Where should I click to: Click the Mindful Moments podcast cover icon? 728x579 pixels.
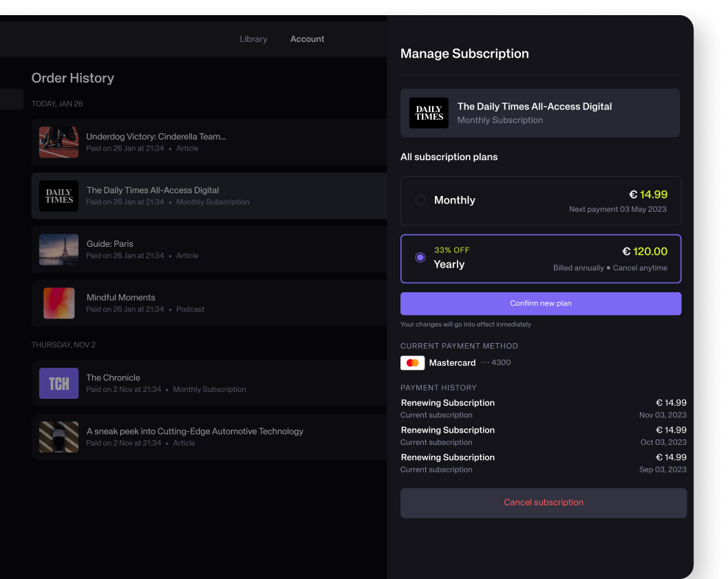point(58,303)
